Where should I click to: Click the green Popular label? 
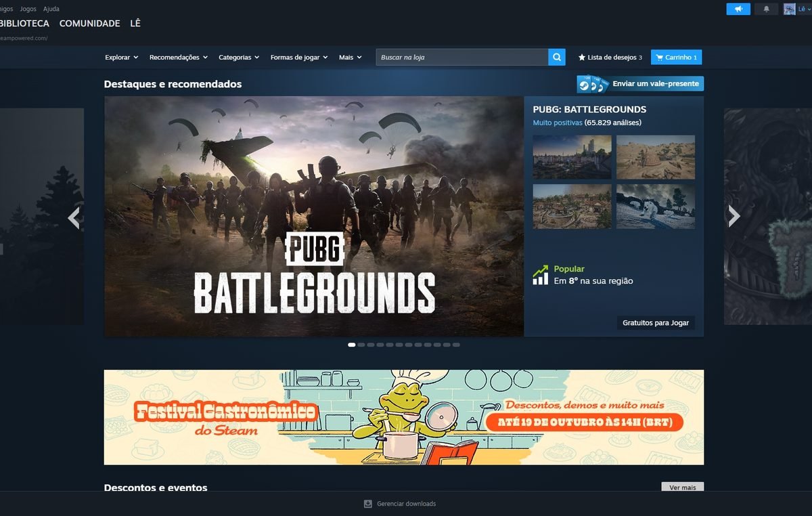569,269
